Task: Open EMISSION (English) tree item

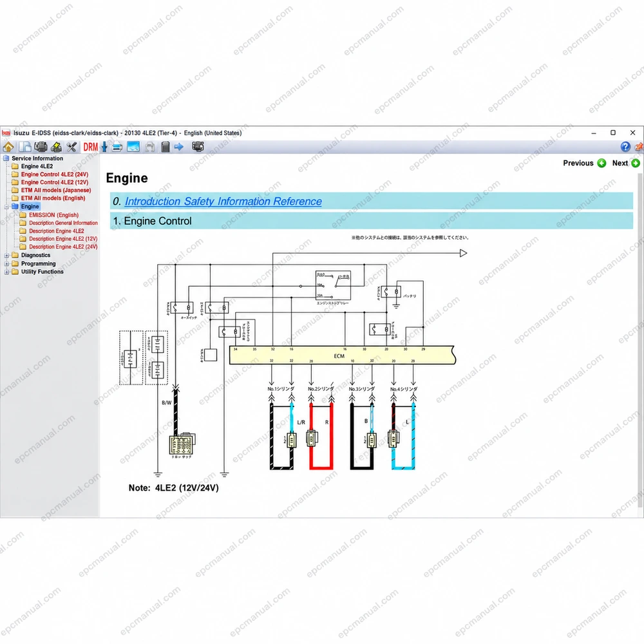Action: [53, 215]
